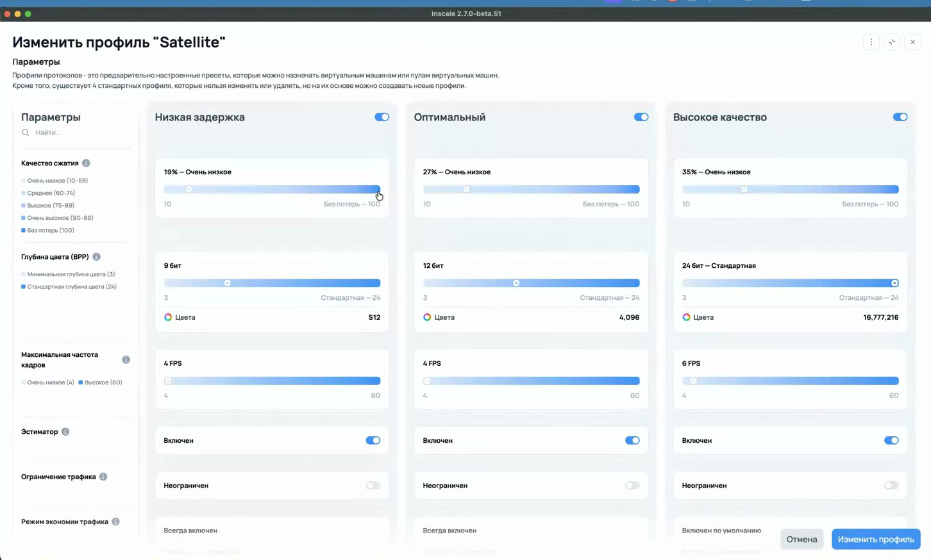Click the search magnifier icon in Параметры
The width and height of the screenshot is (931, 560).
click(26, 133)
